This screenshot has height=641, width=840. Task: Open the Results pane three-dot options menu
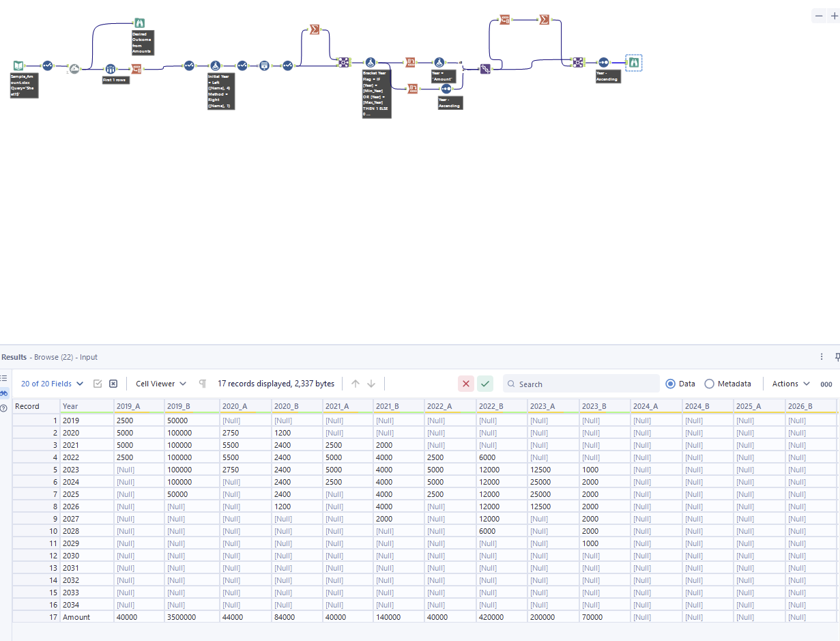[822, 356]
